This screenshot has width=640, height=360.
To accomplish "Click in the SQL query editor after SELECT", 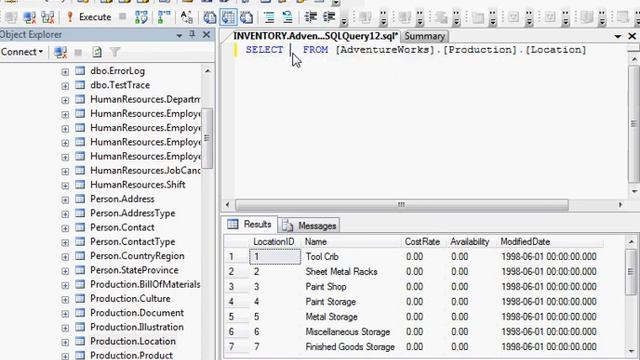I will [x=291, y=50].
